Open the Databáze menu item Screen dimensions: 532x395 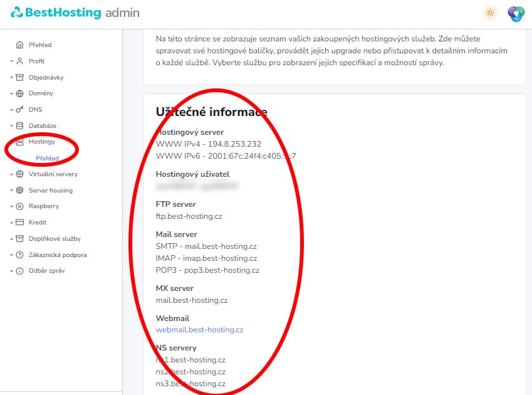(x=43, y=125)
